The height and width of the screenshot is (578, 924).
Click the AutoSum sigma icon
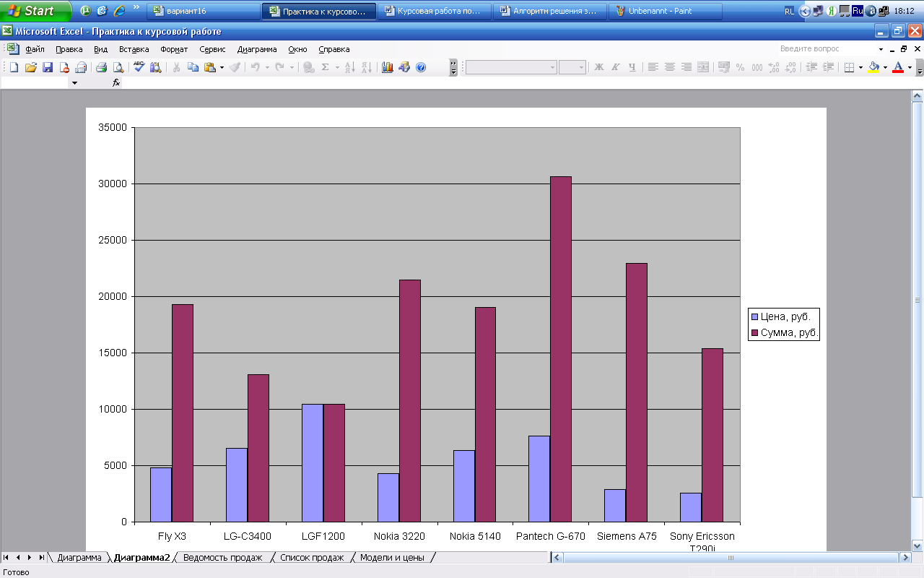(x=326, y=67)
